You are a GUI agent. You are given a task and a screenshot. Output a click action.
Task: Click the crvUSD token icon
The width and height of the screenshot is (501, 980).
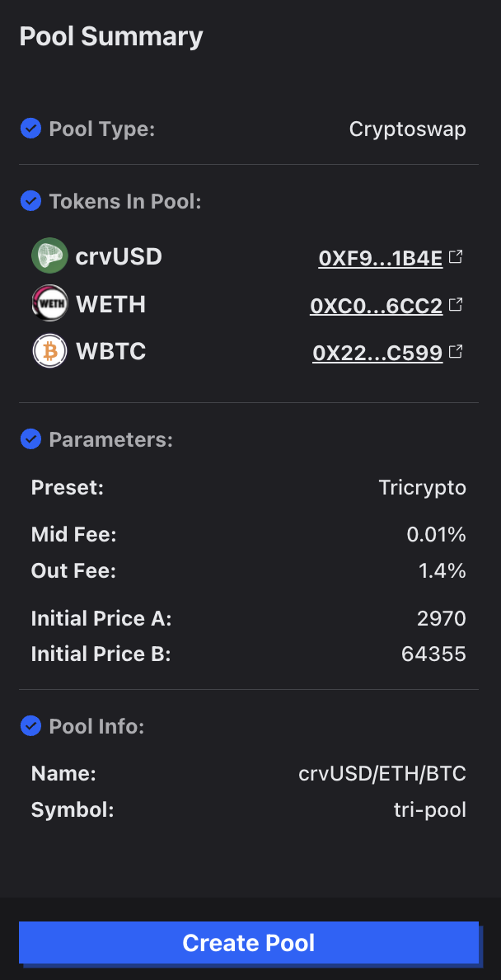coord(49,256)
